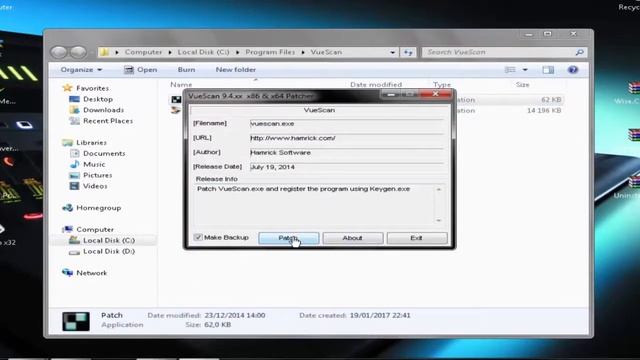Click the 14 196 KB size cell
The width and height of the screenshot is (640, 360).
coord(544,111)
